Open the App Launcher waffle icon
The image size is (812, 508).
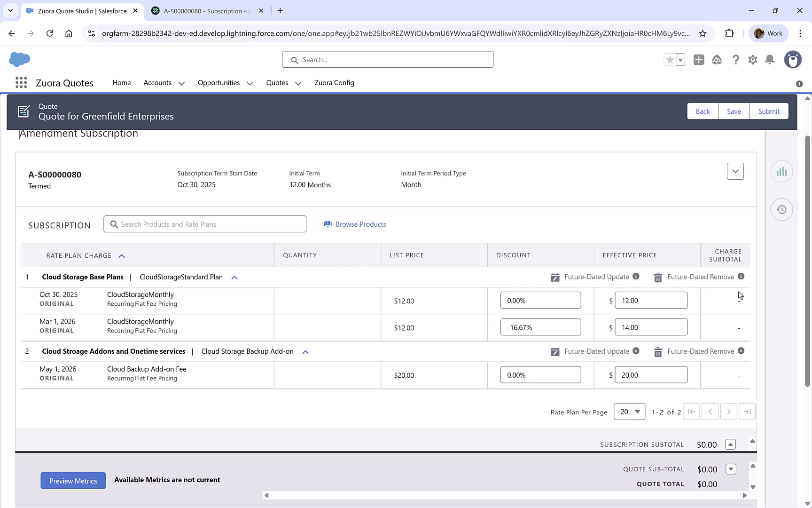pos(21,82)
